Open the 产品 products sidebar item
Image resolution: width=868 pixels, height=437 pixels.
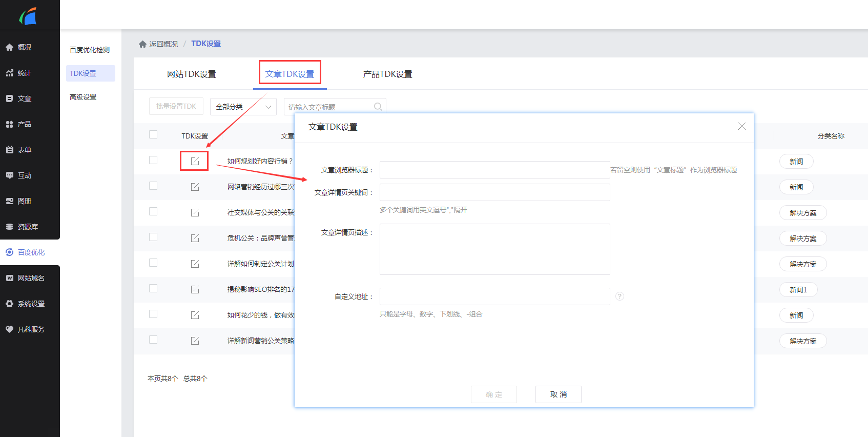(30, 124)
